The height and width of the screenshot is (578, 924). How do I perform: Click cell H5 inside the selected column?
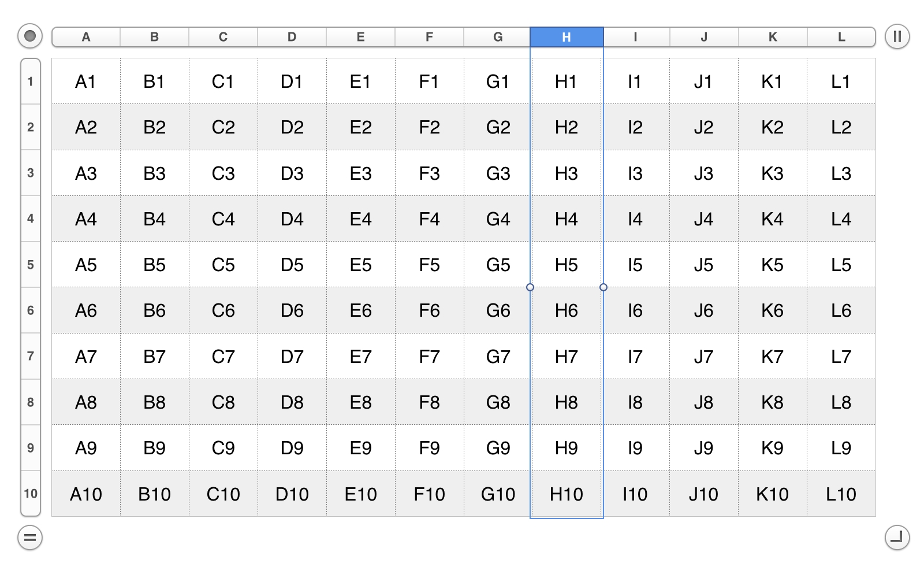coord(566,265)
